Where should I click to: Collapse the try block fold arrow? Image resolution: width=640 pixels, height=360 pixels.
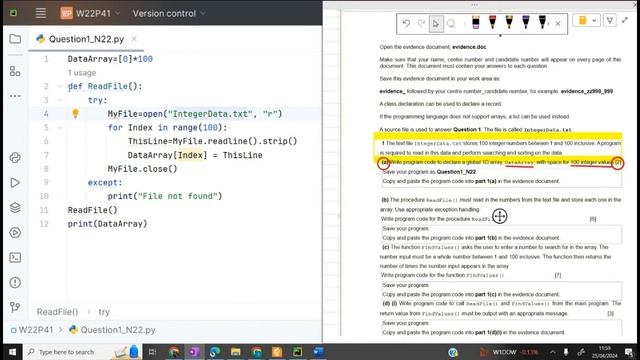(x=60, y=100)
